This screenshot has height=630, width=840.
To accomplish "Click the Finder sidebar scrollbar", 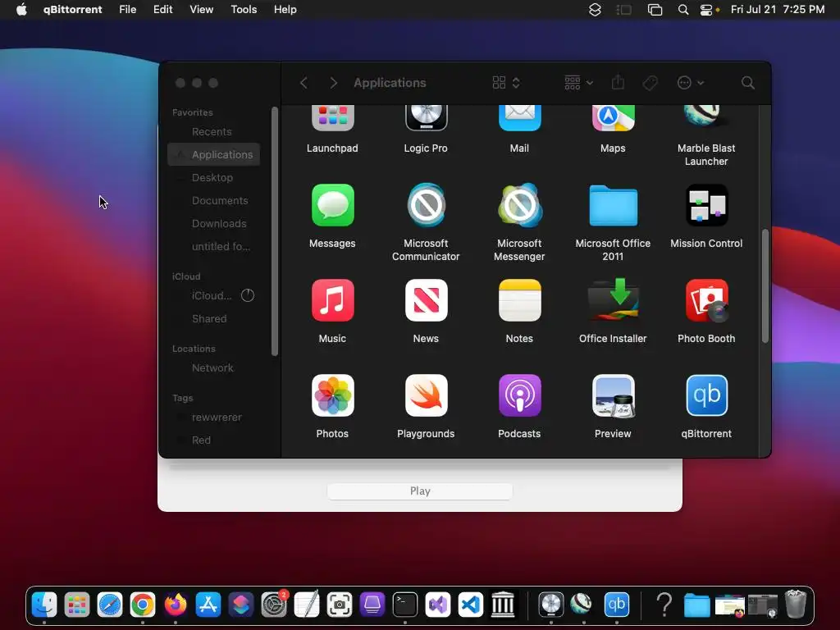I will (x=275, y=231).
